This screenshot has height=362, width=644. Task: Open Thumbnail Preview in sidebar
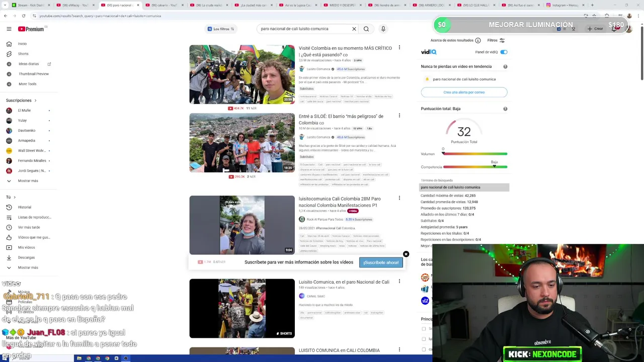tap(34, 74)
